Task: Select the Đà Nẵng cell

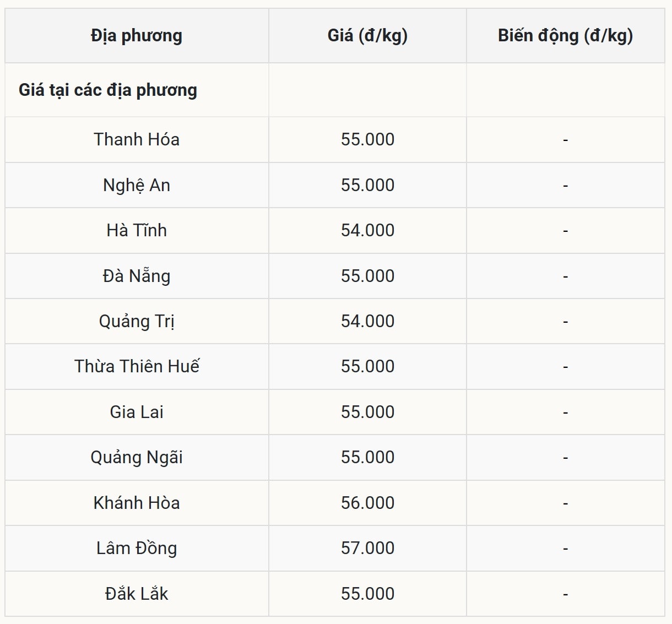Action: (137, 276)
